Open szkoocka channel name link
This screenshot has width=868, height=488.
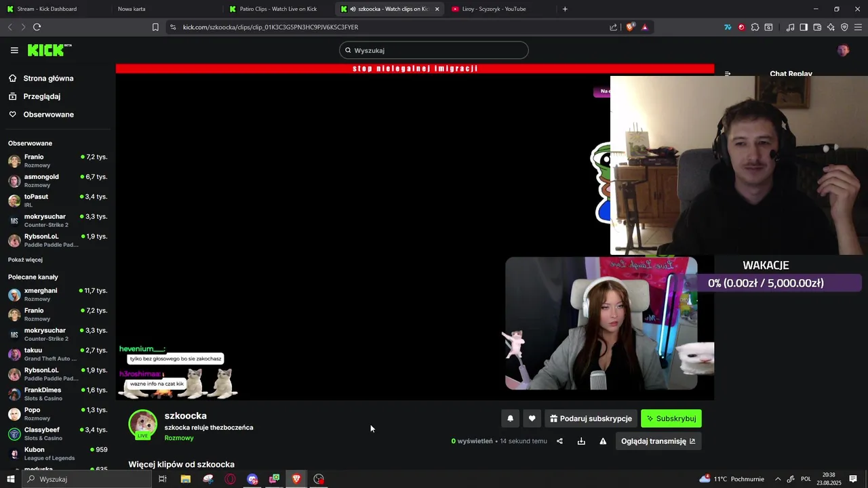coord(185,415)
